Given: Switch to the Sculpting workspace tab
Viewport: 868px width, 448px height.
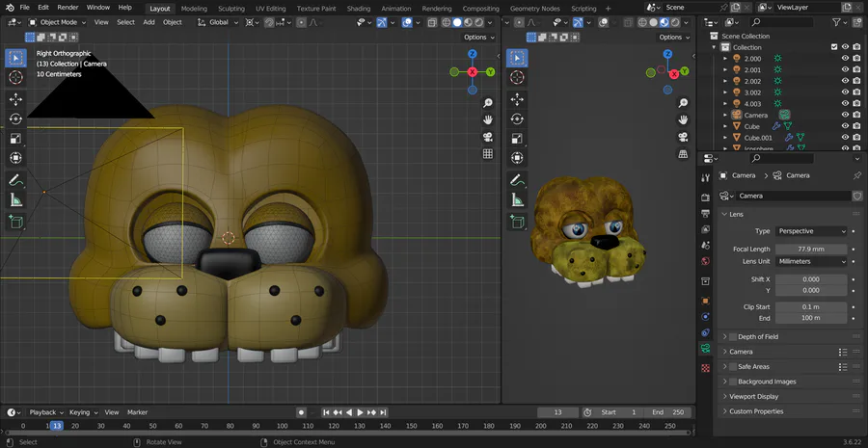Looking at the screenshot, I should click(231, 8).
